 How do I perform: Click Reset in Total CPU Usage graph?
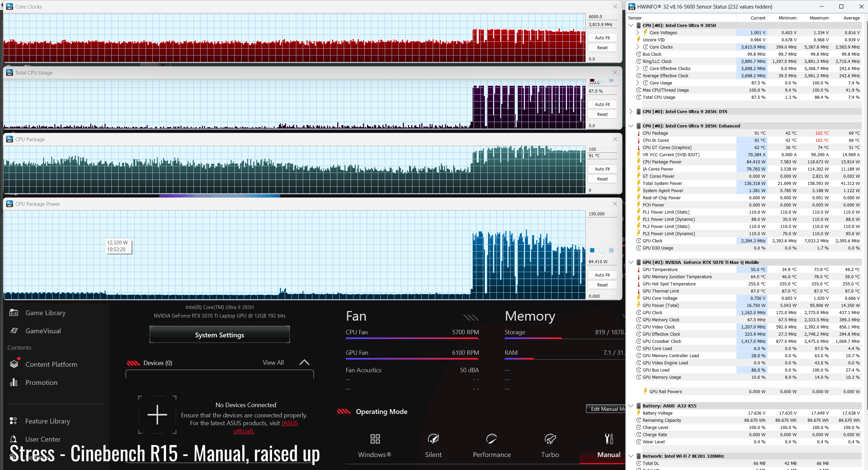click(602, 115)
